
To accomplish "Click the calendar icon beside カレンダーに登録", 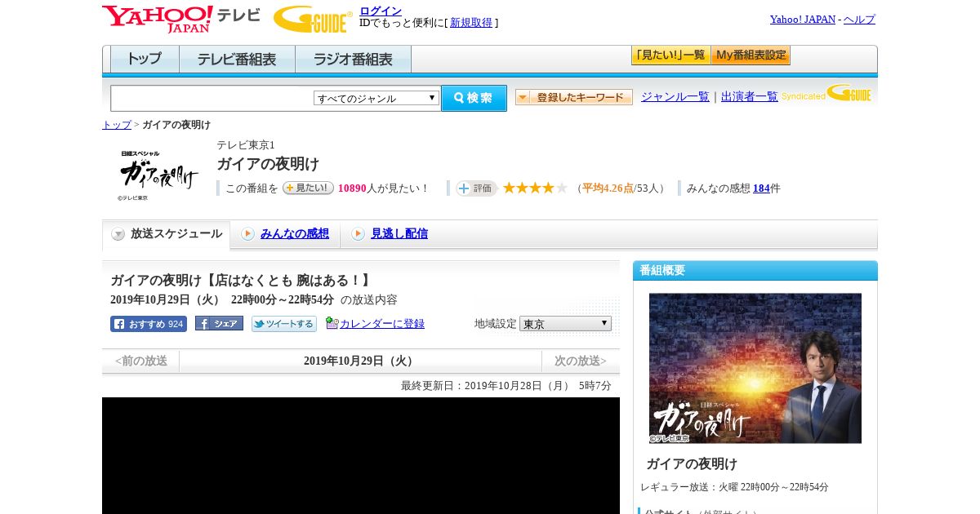I will pos(332,323).
